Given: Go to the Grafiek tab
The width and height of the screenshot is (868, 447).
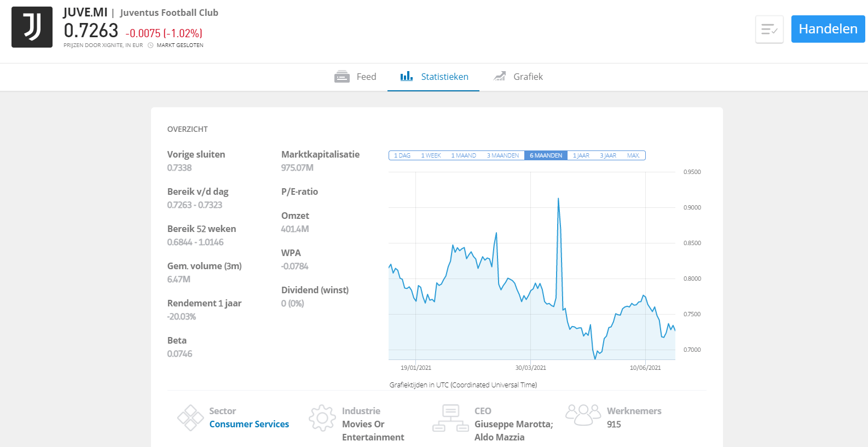Looking at the screenshot, I should click(517, 77).
